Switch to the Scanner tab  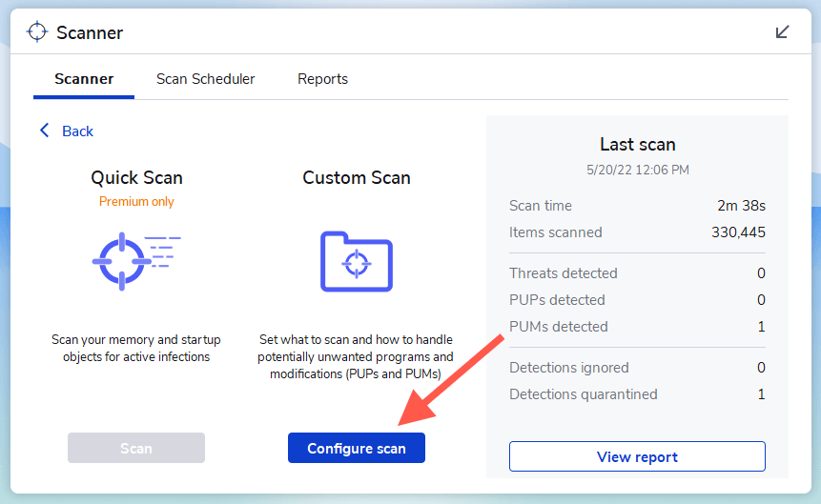point(84,79)
